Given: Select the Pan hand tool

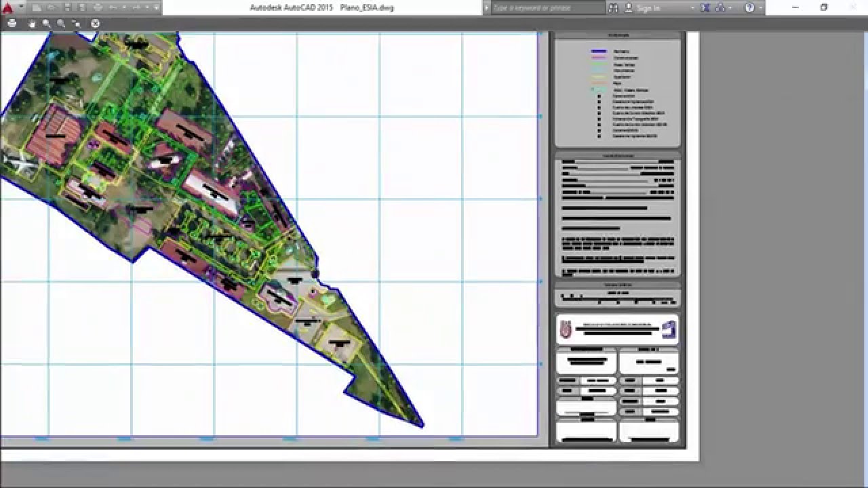Looking at the screenshot, I should [32, 24].
